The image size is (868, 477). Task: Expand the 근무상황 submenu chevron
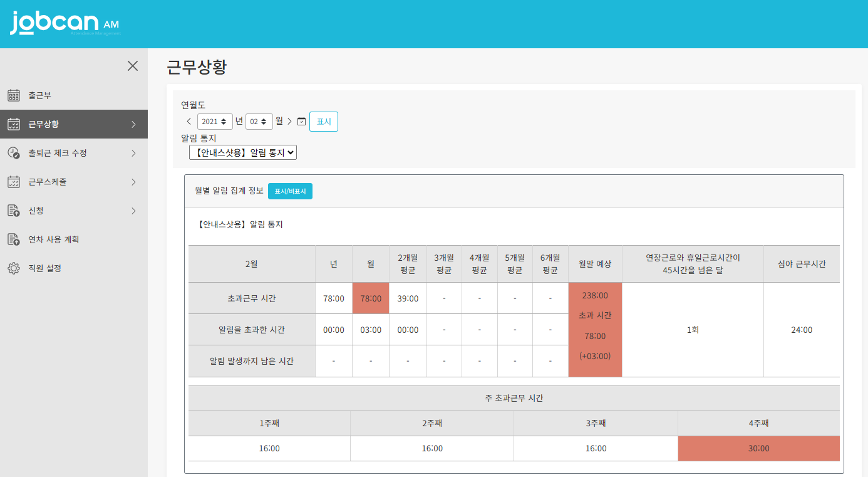133,124
